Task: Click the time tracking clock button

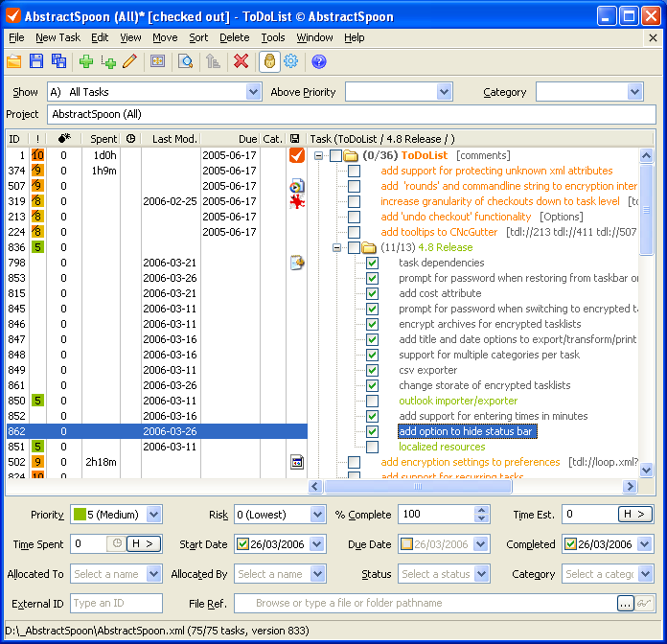Action: (x=117, y=543)
